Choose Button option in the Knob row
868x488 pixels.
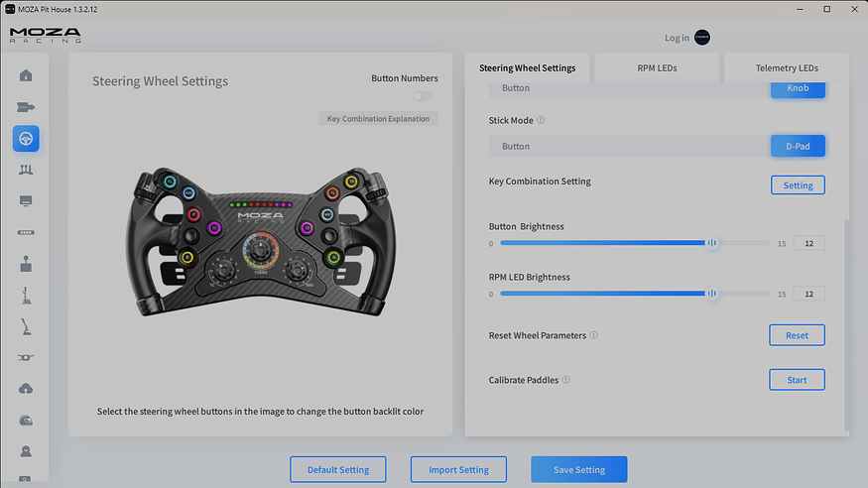(x=629, y=88)
